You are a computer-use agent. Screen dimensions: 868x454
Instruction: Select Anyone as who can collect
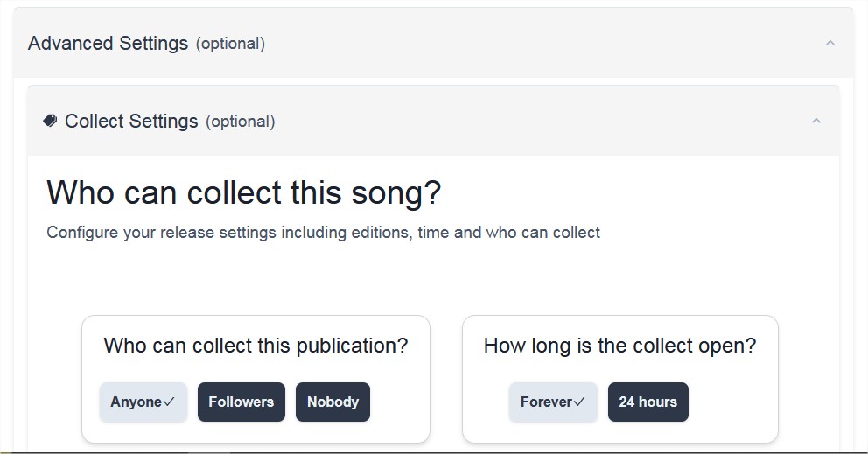click(143, 402)
